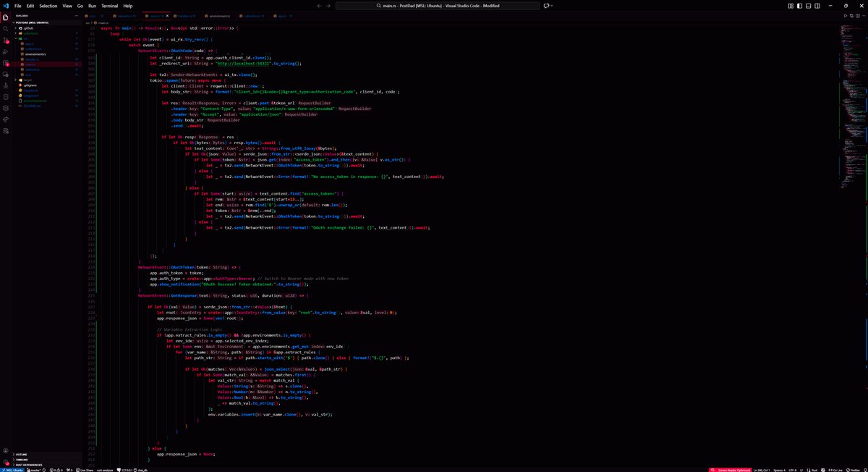
Task: Open the Run menu
Action: click(x=92, y=6)
